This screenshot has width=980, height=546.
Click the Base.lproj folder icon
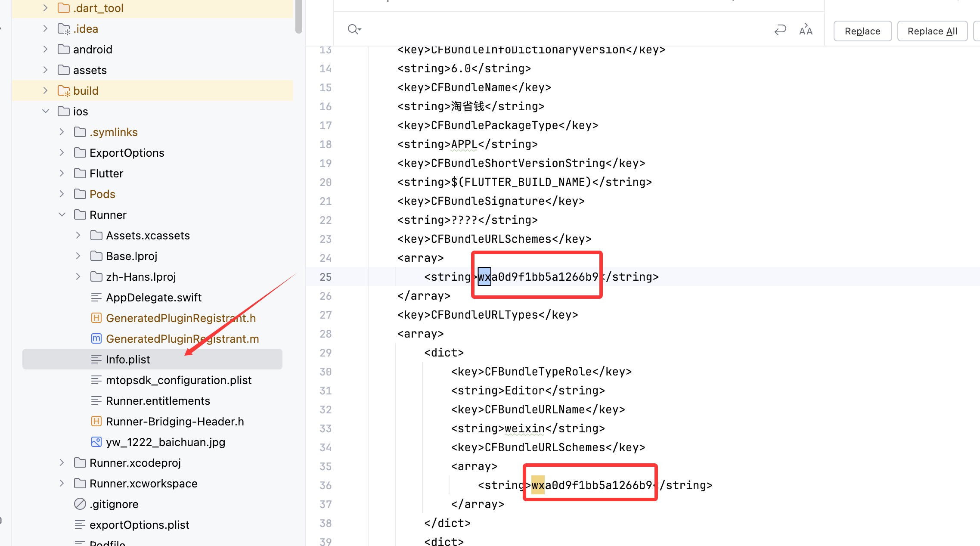96,256
